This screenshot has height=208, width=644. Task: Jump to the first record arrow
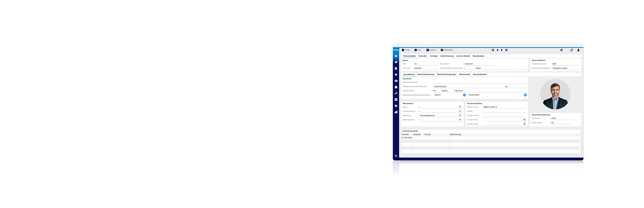(x=493, y=50)
